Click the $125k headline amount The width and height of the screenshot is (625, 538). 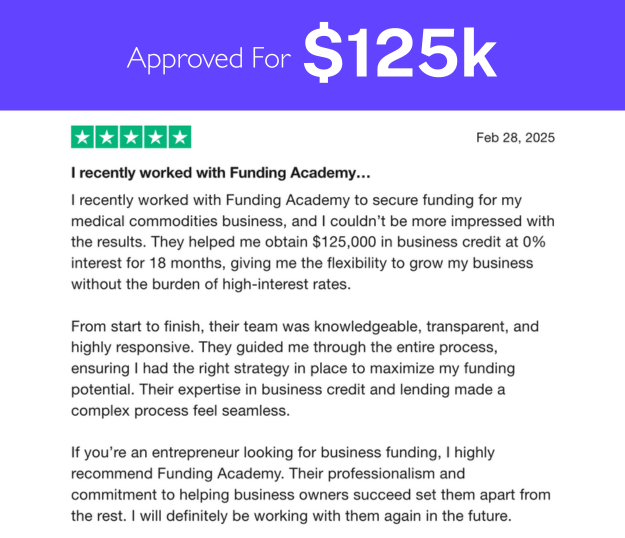[x=400, y=53]
